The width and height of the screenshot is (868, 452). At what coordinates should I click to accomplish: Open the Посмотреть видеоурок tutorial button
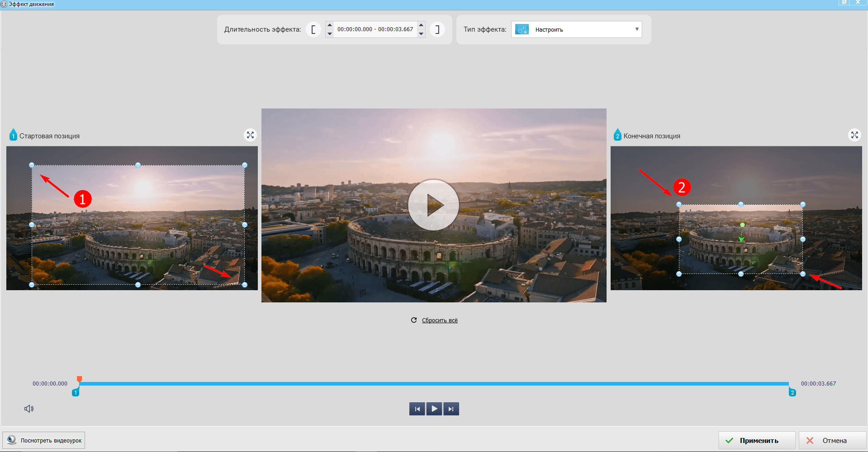click(x=44, y=440)
